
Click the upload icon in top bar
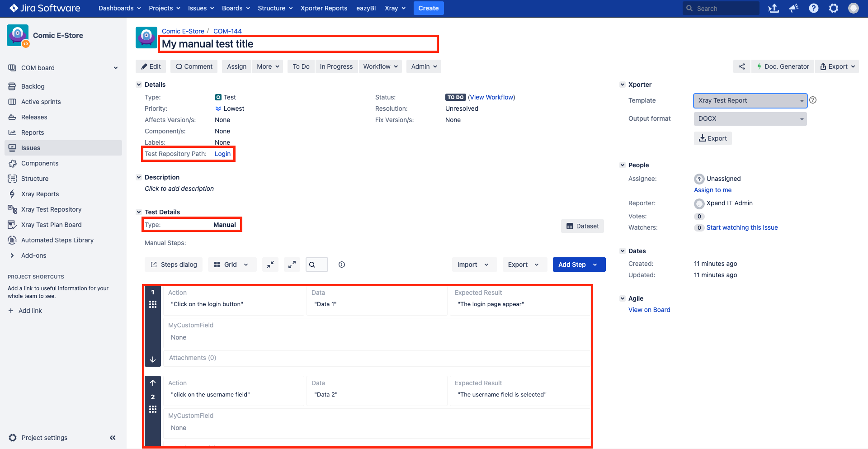[774, 8]
